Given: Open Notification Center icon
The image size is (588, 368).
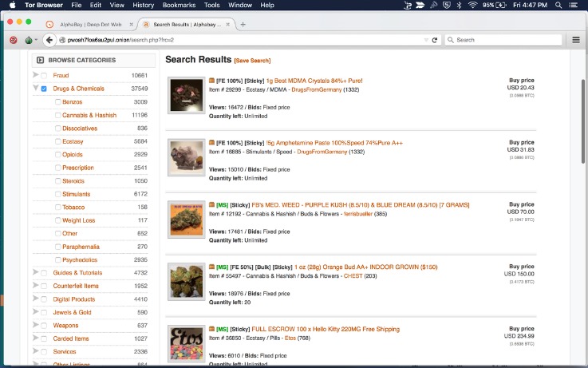Looking at the screenshot, I should click(x=573, y=5).
